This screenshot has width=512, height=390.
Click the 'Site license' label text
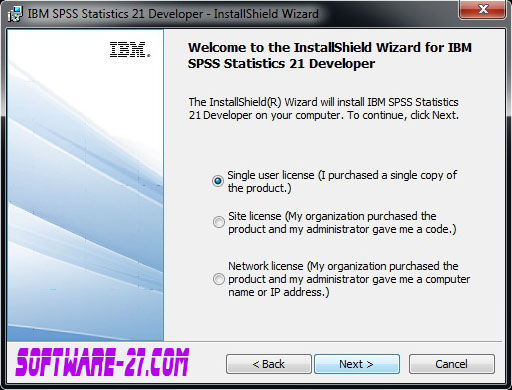(342, 223)
